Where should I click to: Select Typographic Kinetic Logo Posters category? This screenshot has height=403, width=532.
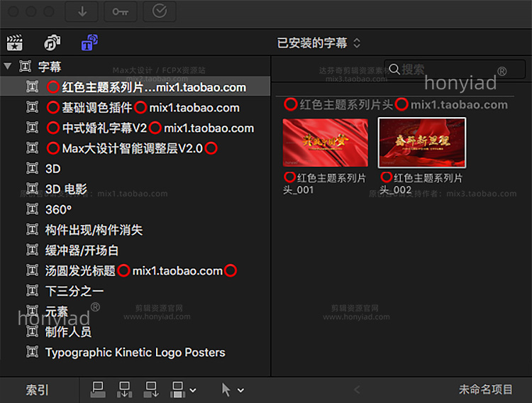click(x=135, y=352)
